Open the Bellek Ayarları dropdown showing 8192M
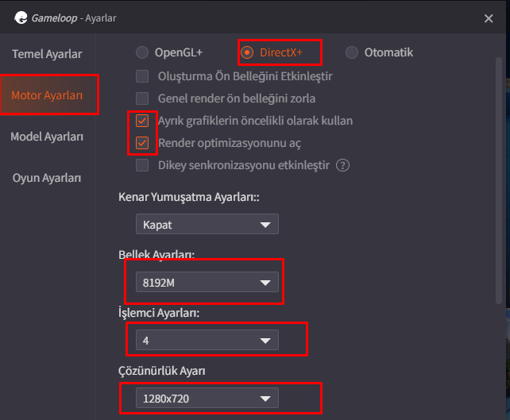Image resolution: width=510 pixels, height=420 pixels. point(207,282)
